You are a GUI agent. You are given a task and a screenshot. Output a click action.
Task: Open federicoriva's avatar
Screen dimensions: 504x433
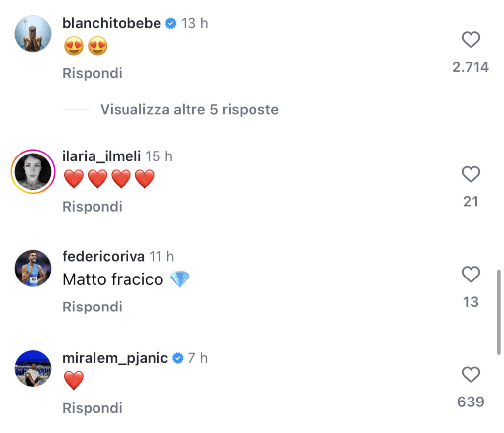(x=33, y=268)
